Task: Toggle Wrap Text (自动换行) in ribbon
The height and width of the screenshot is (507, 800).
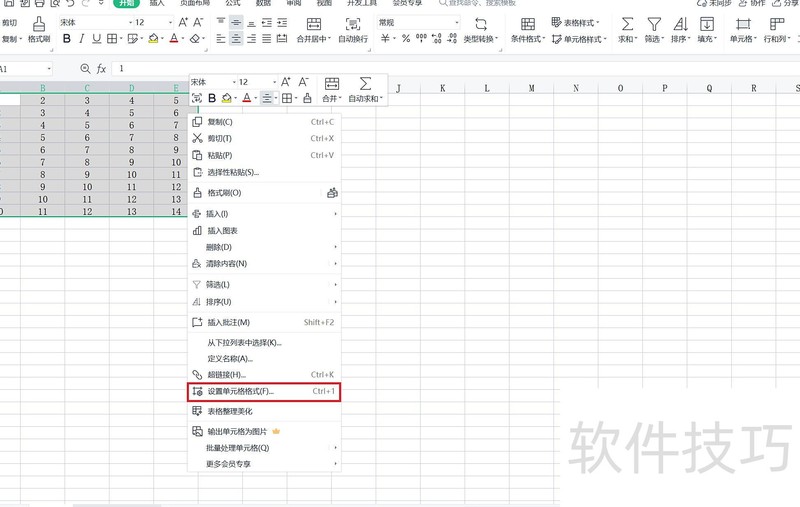Action: pos(353,30)
